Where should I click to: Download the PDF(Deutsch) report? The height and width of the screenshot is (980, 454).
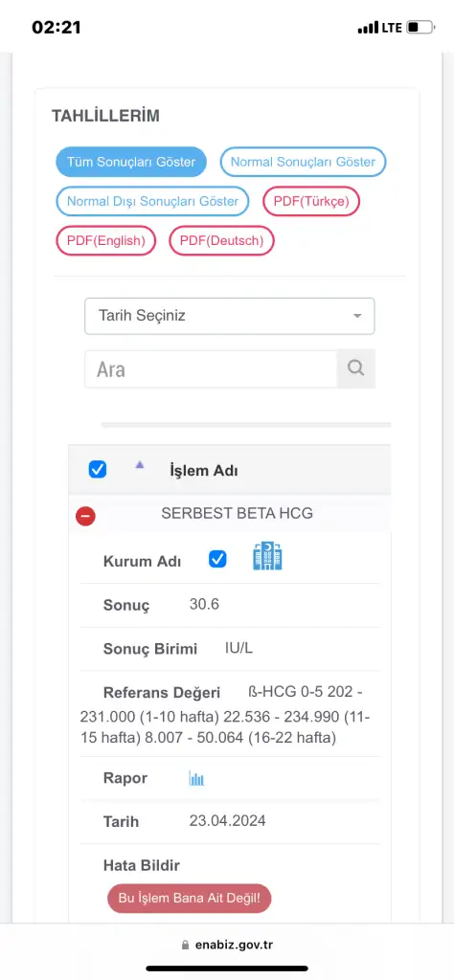(x=221, y=240)
